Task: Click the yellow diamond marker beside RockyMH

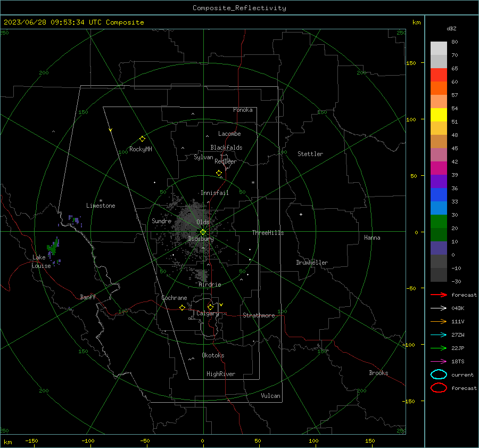Action: click(142, 139)
